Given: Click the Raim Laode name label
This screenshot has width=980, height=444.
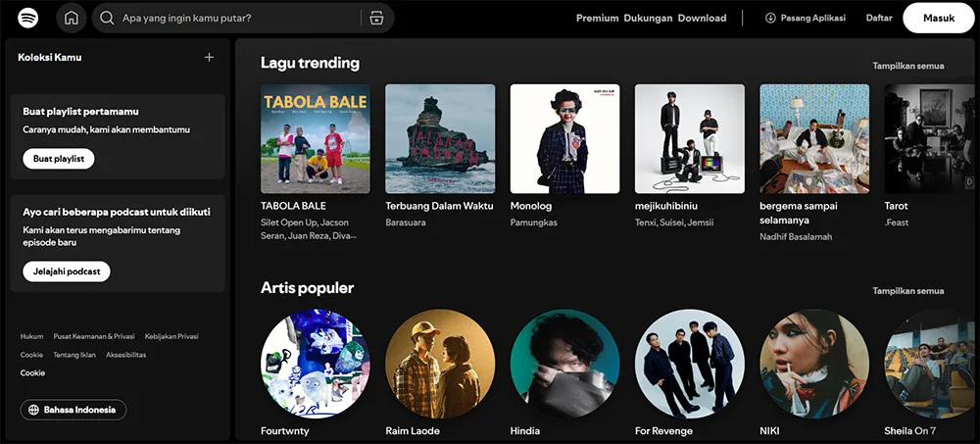Looking at the screenshot, I should [413, 431].
